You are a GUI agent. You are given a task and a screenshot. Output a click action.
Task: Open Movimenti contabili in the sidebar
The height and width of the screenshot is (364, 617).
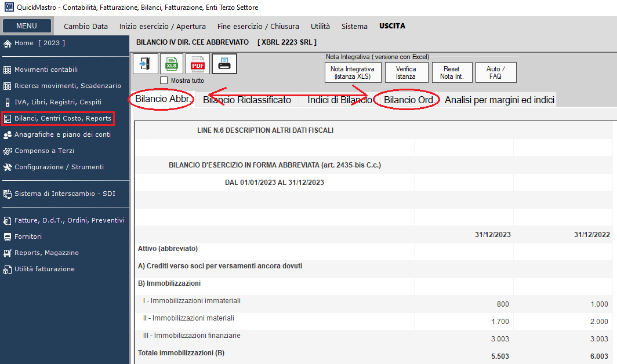click(46, 70)
